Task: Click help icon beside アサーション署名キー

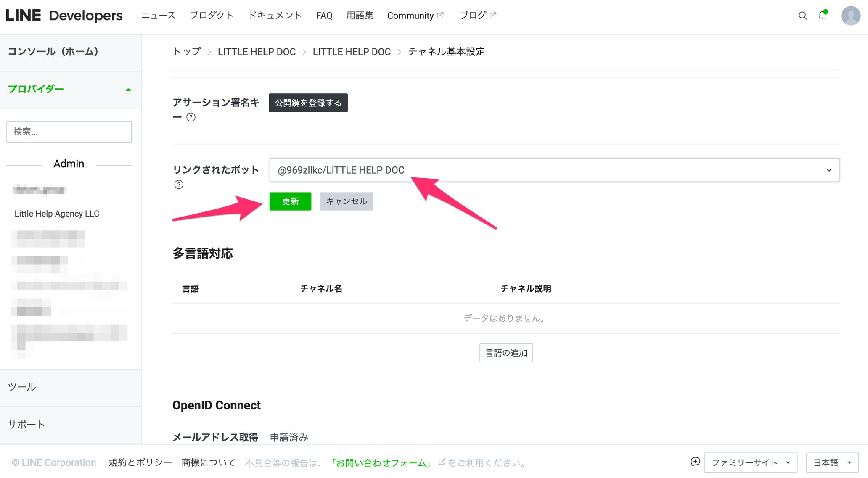Action: point(191,117)
